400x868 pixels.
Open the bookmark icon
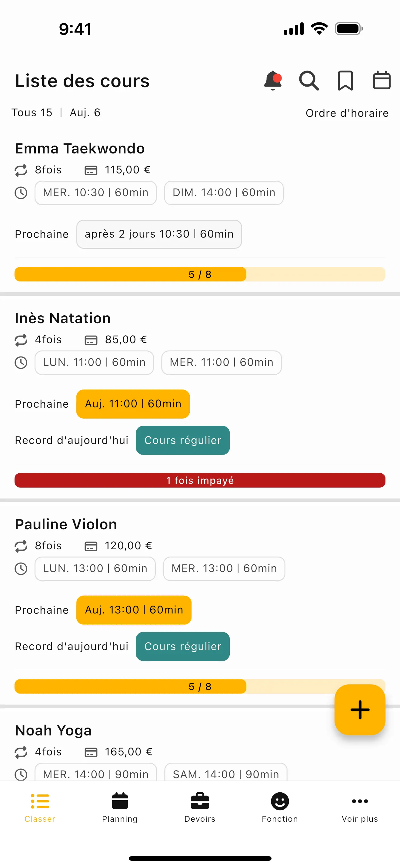(x=345, y=81)
